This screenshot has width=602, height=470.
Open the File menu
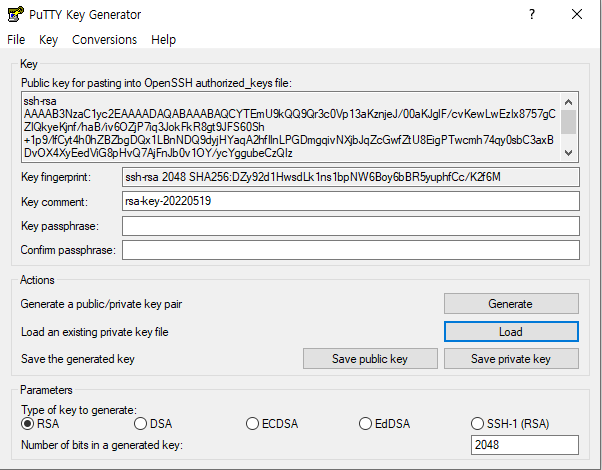tap(16, 40)
